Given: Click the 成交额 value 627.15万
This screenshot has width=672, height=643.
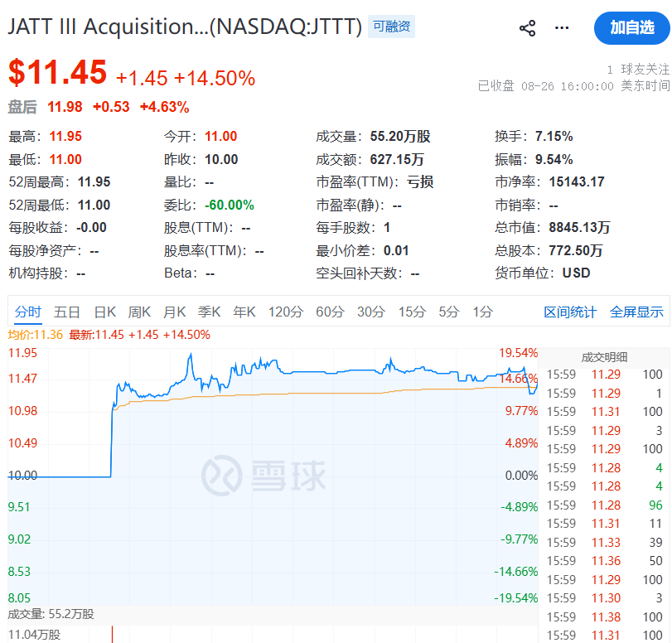Looking at the screenshot, I should point(397,159).
